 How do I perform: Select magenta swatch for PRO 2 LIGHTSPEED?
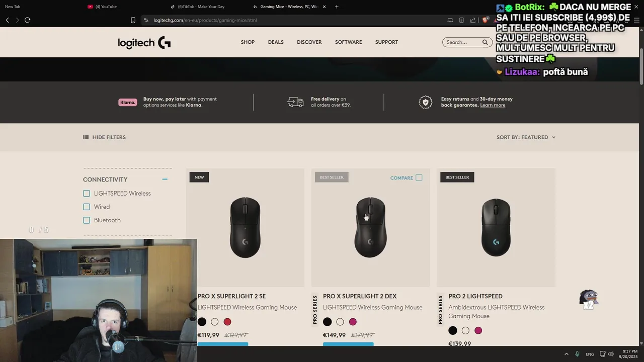(478, 330)
